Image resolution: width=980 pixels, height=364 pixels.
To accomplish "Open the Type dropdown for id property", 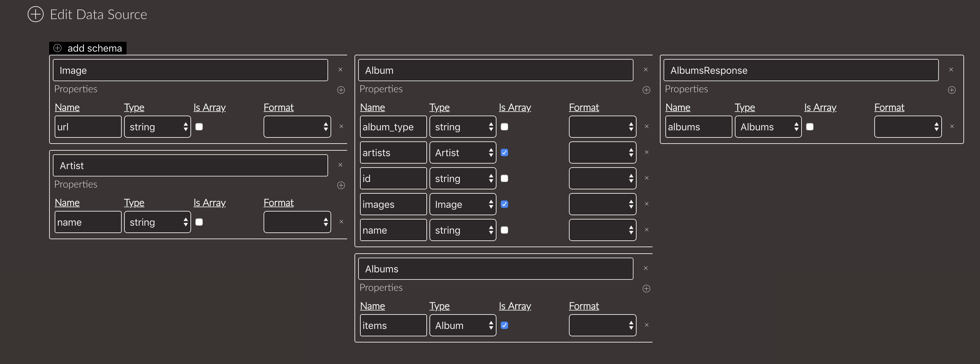I will coord(463,179).
